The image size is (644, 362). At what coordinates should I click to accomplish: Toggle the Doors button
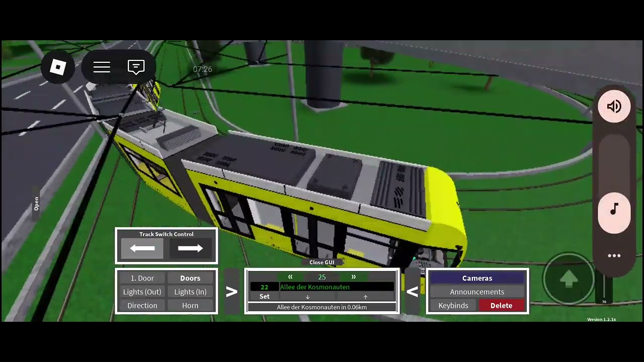[190, 278]
